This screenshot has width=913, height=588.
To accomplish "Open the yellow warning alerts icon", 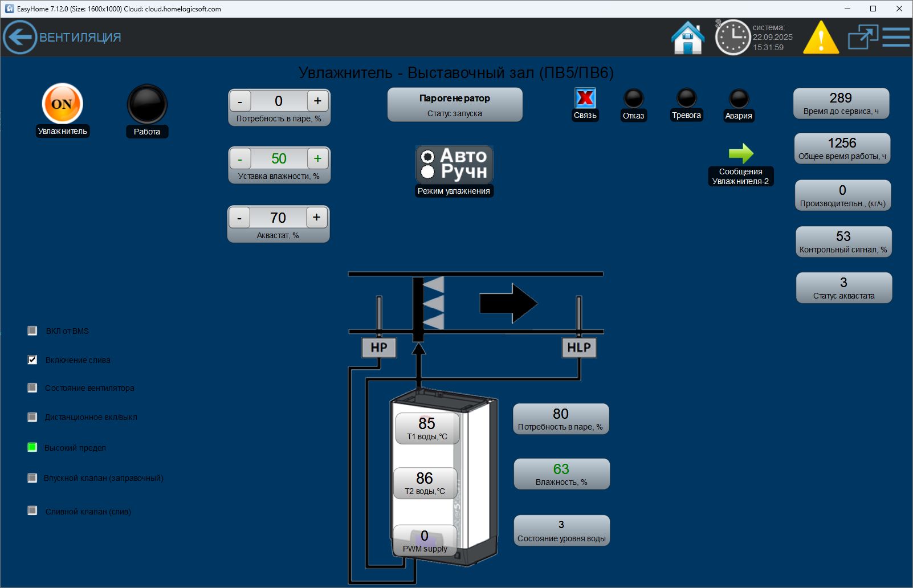I will [821, 38].
